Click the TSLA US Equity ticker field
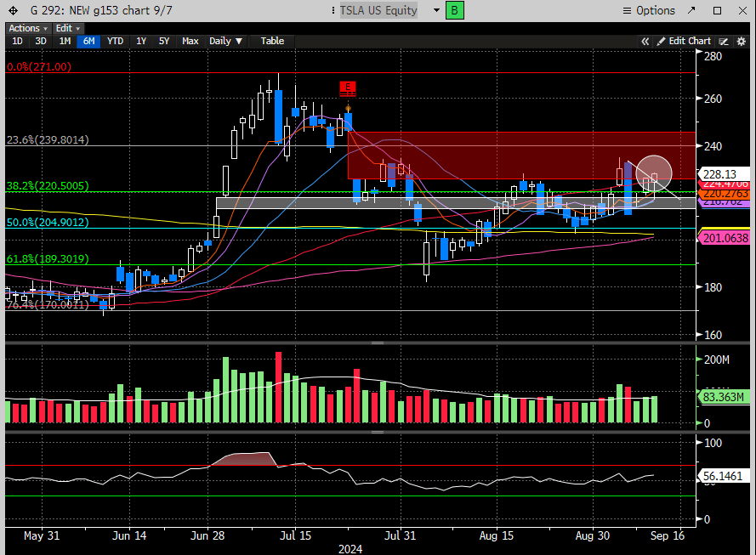 pos(378,10)
